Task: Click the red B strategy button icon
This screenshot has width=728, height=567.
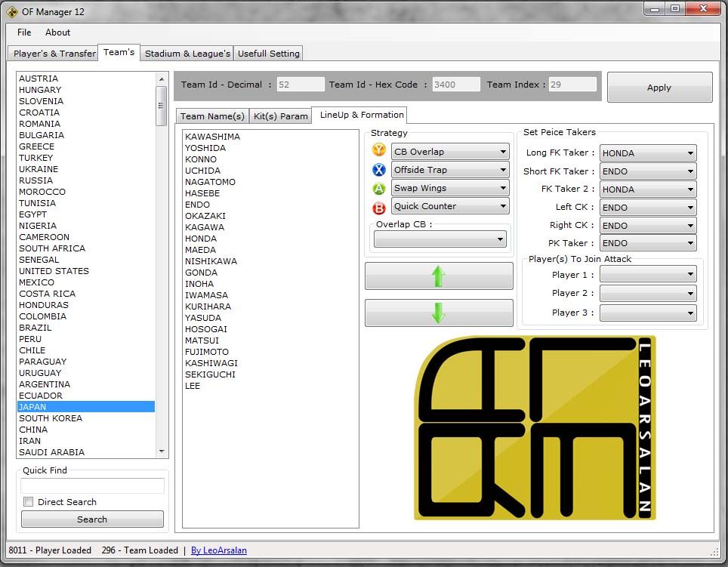Action: coord(379,208)
